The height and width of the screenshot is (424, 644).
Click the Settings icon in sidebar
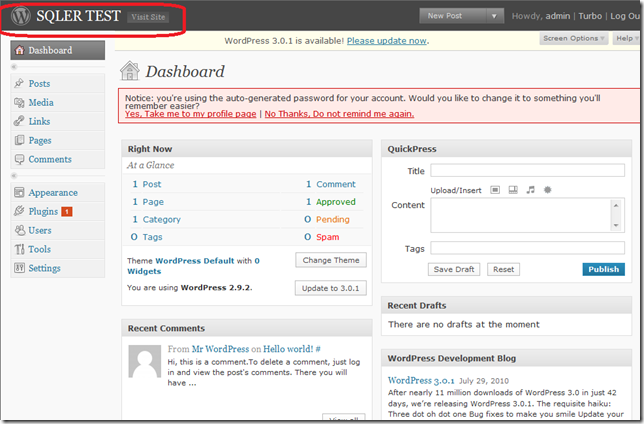(19, 268)
